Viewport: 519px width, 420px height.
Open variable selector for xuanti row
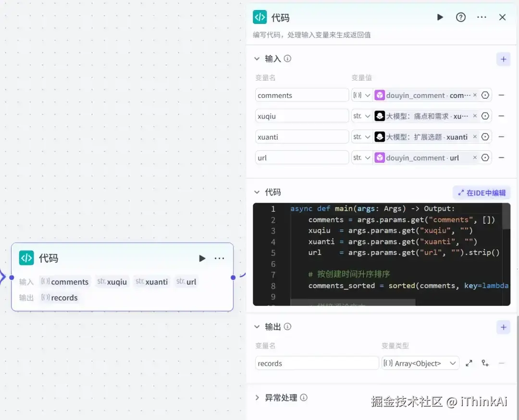(x=485, y=137)
